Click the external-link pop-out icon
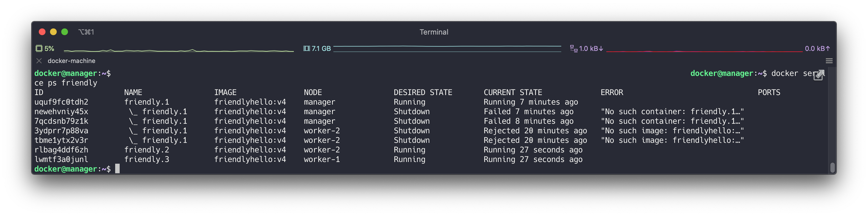 [x=818, y=75]
